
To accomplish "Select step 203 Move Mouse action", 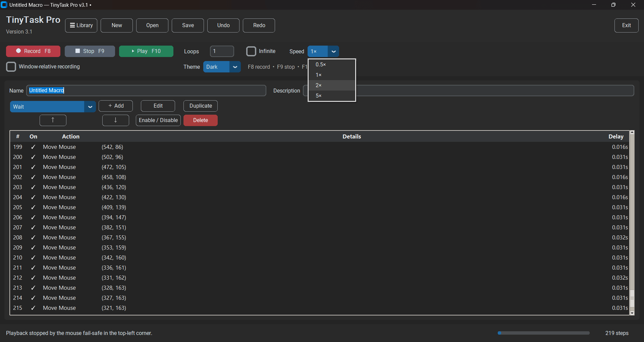I will click(59, 187).
